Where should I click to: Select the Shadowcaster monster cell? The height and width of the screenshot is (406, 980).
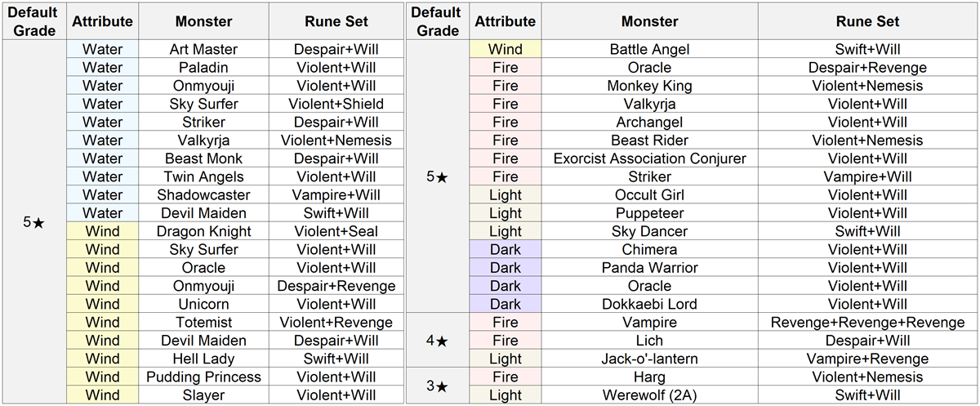(203, 195)
